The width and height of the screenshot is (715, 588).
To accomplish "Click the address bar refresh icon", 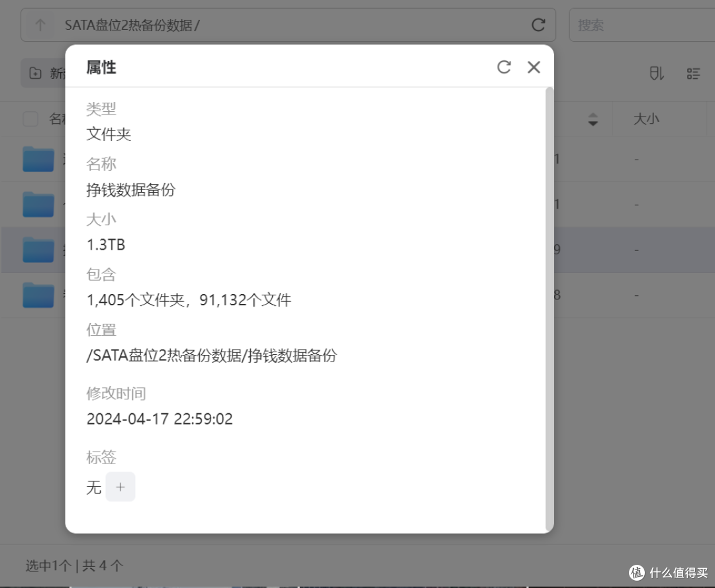I will coord(538,24).
